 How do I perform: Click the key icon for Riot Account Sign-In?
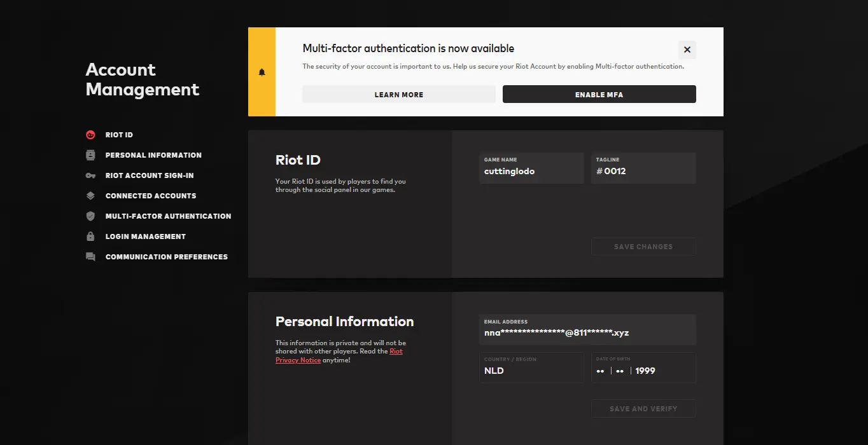90,175
